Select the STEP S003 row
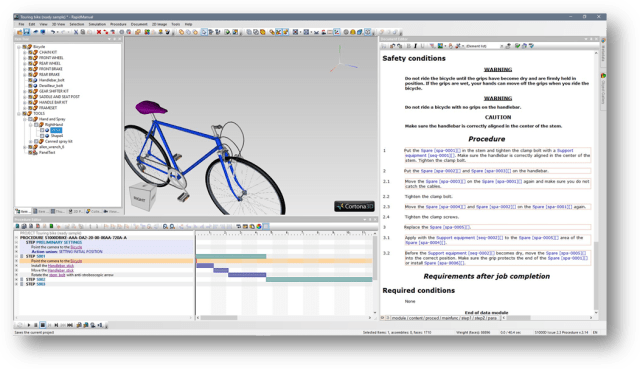 104,284
